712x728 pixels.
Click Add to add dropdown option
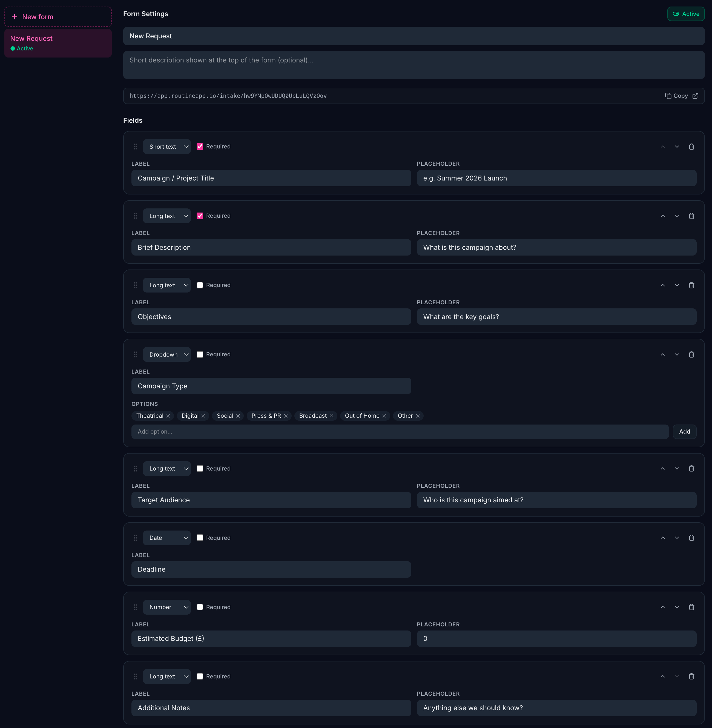coord(684,431)
